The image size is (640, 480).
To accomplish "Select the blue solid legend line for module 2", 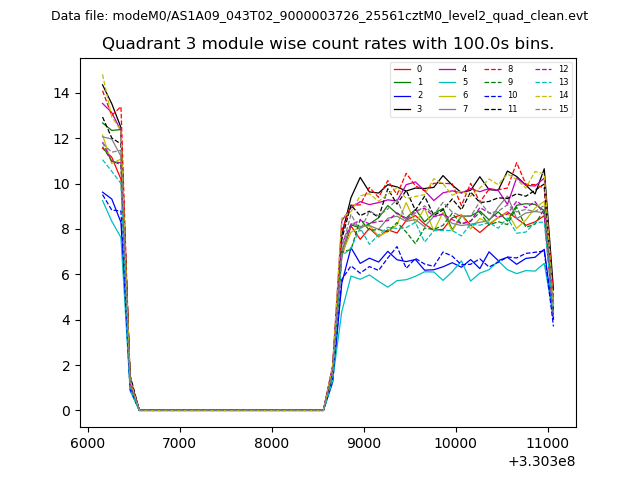I will (x=402, y=95).
